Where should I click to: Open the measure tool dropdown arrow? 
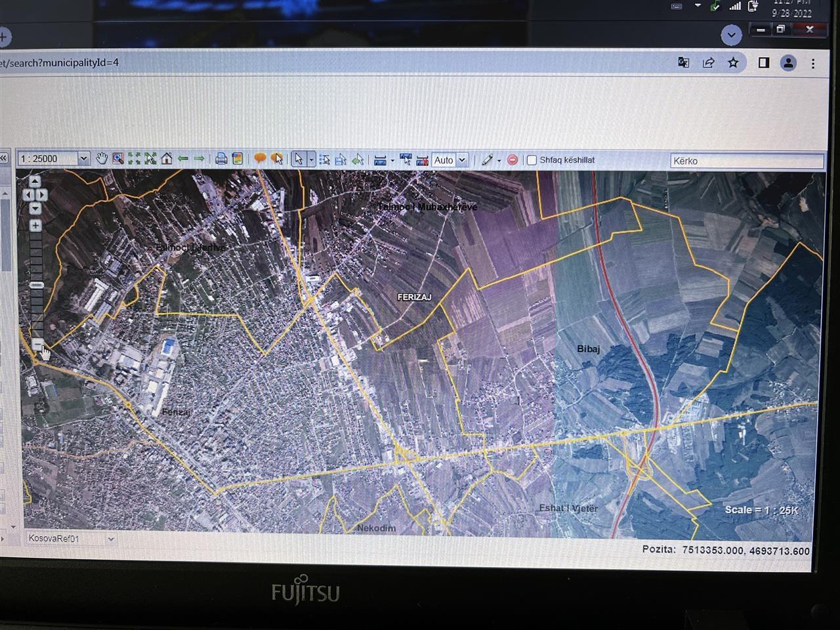392,160
